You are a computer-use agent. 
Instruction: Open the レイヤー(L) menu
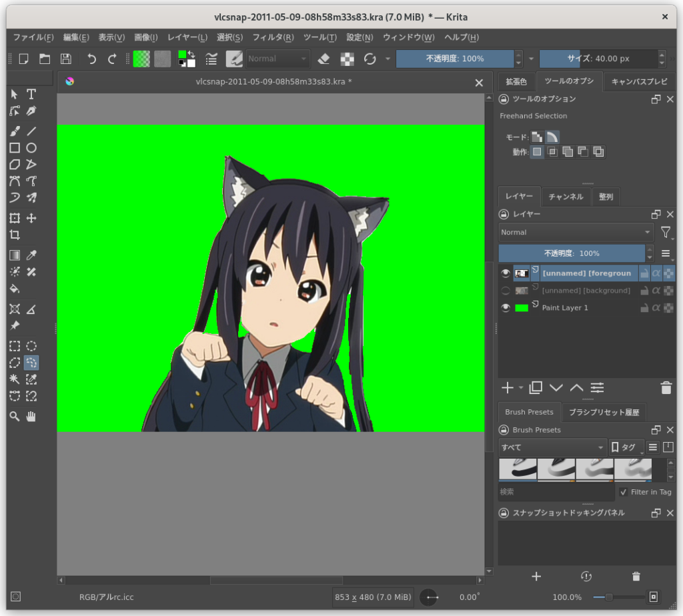click(x=187, y=37)
